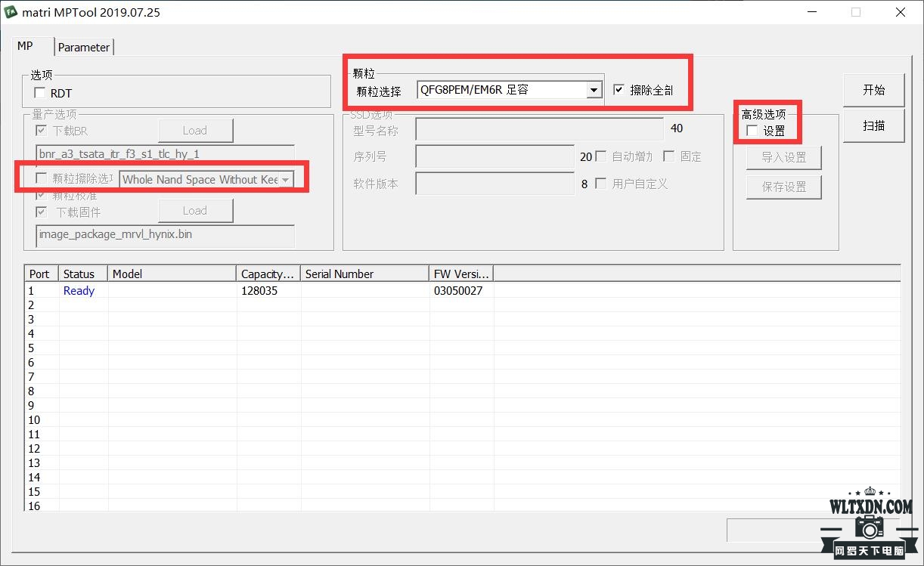Click the matri MPTool title bar icon
This screenshot has width=924, height=566.
[12, 12]
